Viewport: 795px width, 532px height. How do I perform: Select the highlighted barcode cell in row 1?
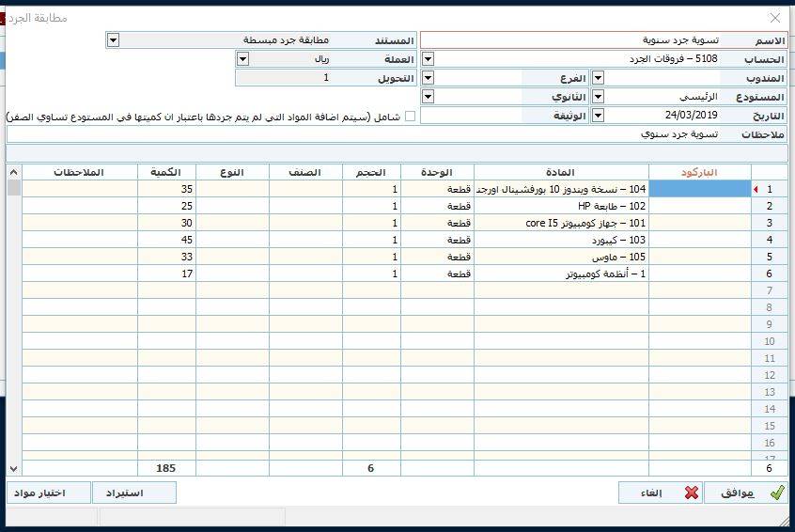point(700,189)
